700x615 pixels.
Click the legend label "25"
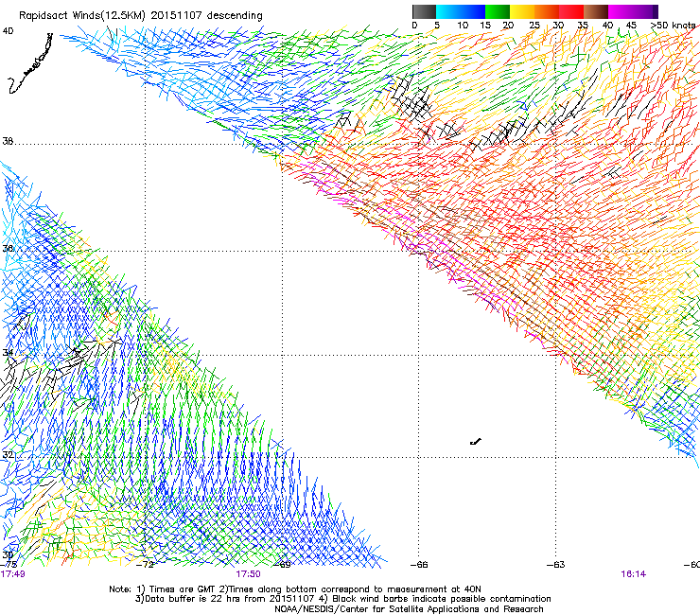coord(534,26)
